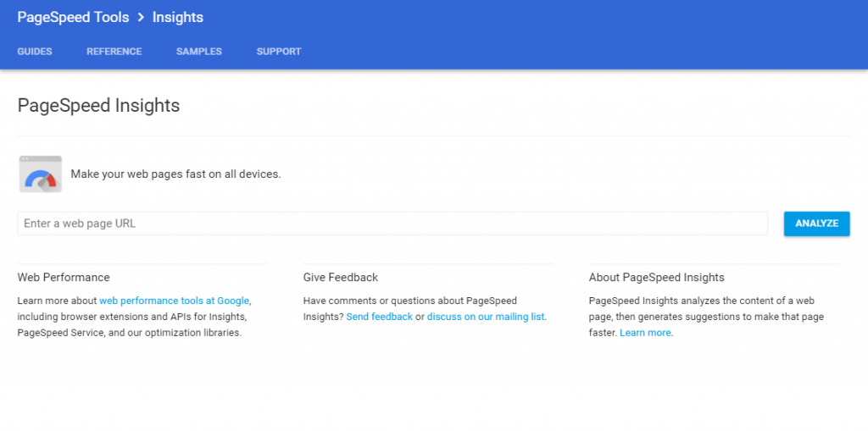
Task: Open the GUIDES tab
Action: tap(35, 52)
